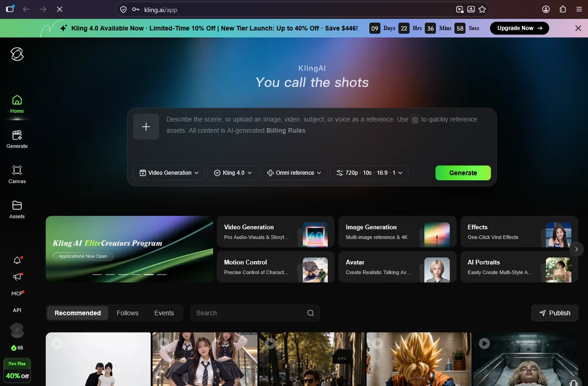Viewport: 588px width, 386px height.
Task: Switch to the Recommended tab
Action: (x=77, y=313)
